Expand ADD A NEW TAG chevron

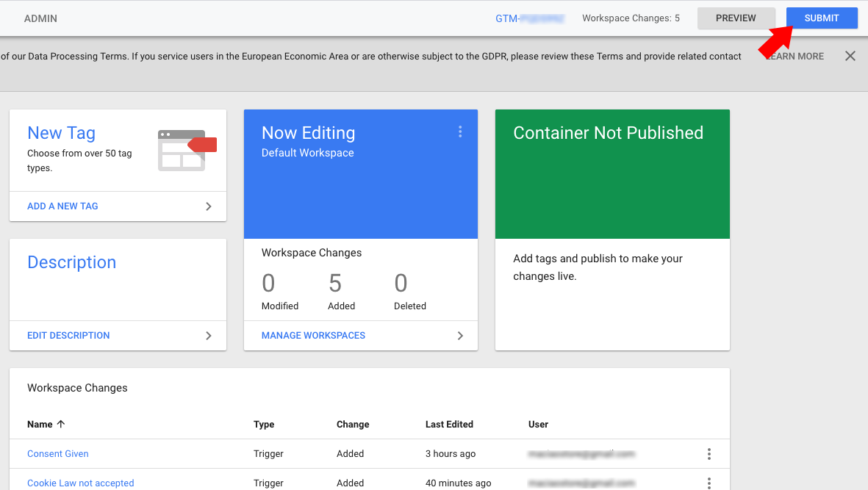[x=208, y=206]
